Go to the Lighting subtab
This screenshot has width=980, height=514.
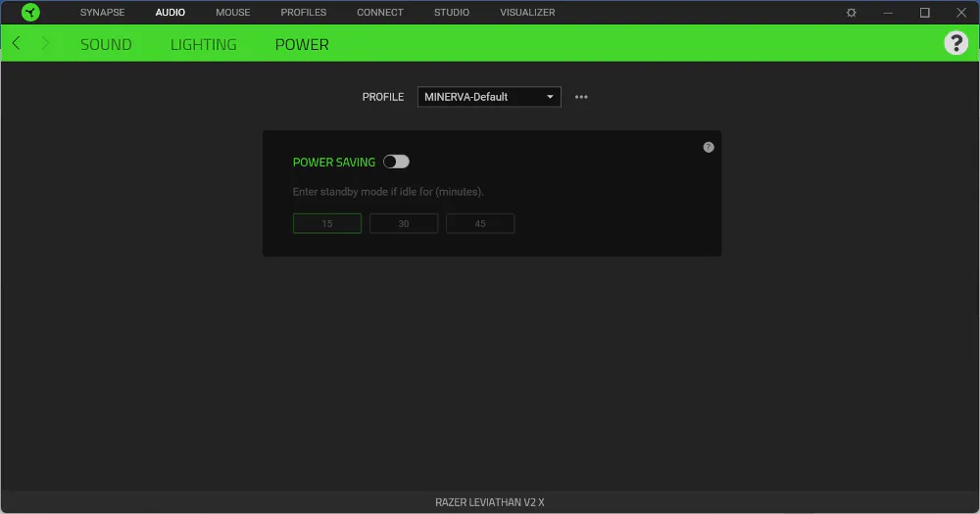(204, 44)
